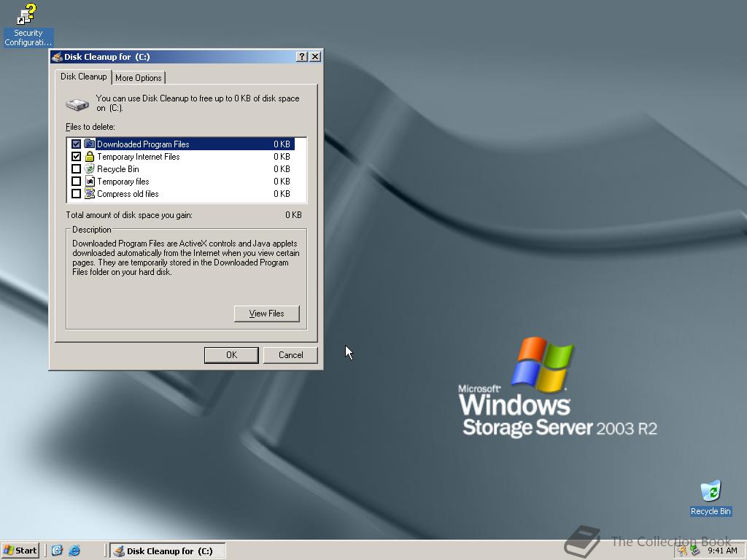The height and width of the screenshot is (560, 747).
Task: Check the Temporary files checkbox
Action: (x=76, y=181)
